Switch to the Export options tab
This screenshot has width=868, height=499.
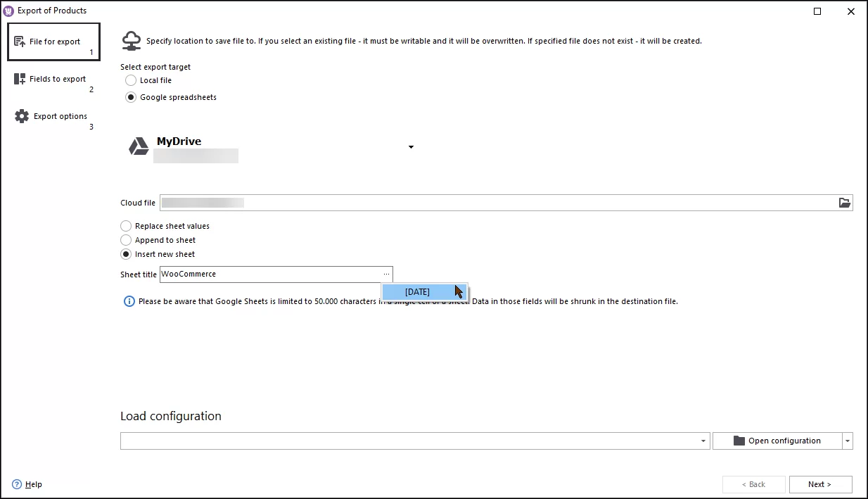point(60,116)
